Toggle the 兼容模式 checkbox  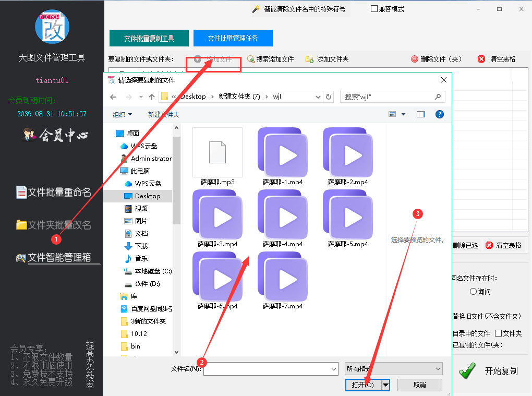coord(374,9)
